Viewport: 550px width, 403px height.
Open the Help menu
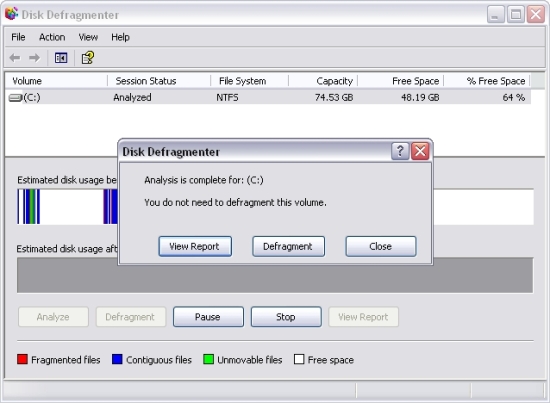click(x=120, y=37)
